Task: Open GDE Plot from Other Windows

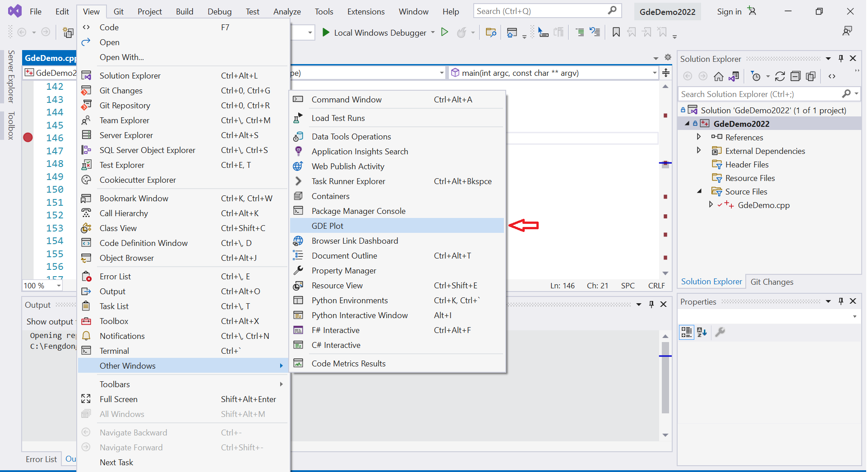Action: coord(397,226)
